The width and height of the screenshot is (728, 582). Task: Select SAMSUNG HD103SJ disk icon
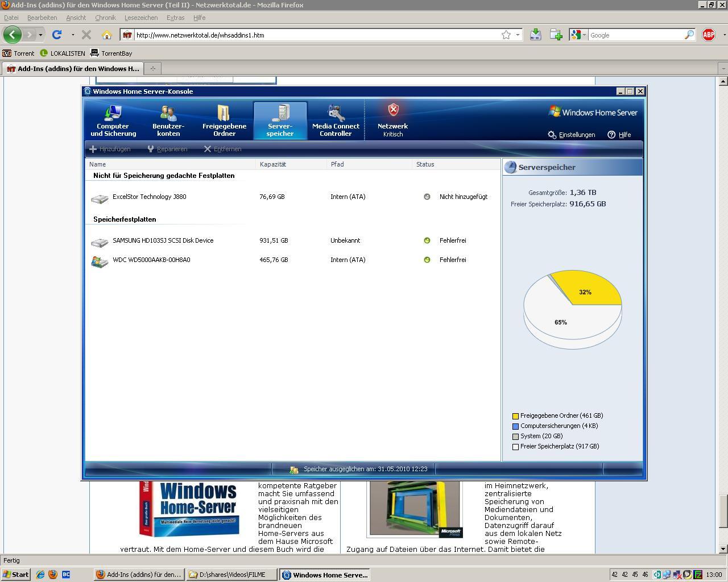(100, 242)
